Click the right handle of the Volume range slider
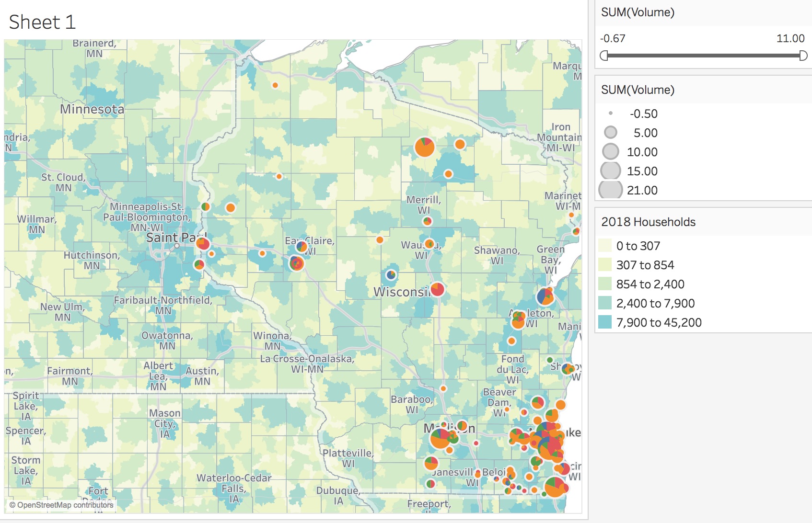This screenshot has width=812, height=523. (x=803, y=56)
